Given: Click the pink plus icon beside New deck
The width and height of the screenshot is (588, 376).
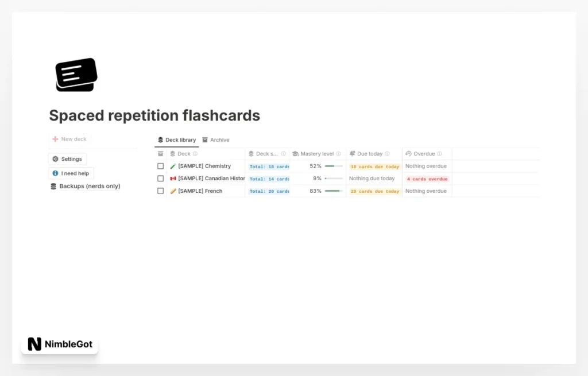Looking at the screenshot, I should pos(56,139).
